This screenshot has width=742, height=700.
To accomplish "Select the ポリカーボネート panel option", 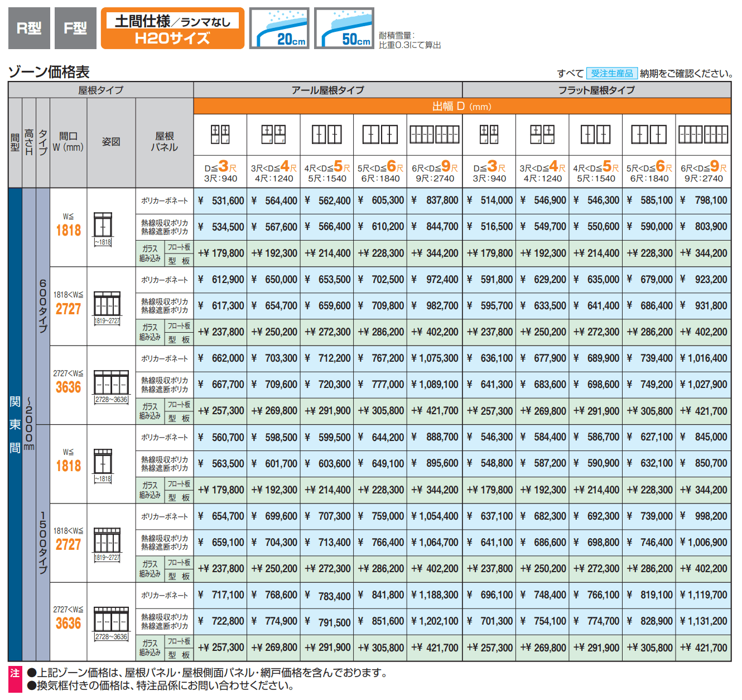I will tap(165, 200).
